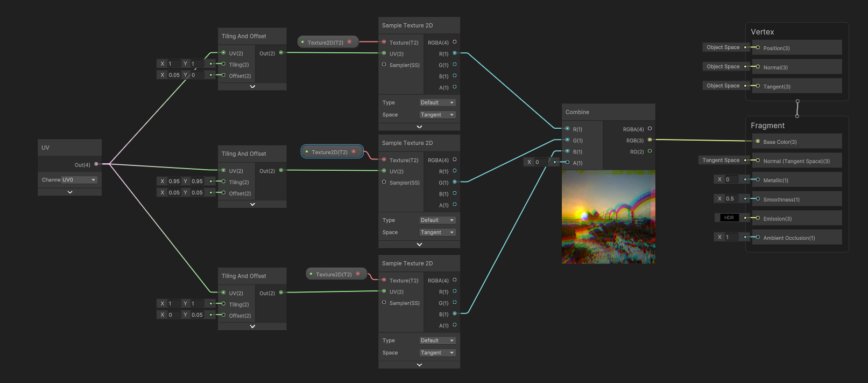Click A(1) output port on bottom Sample Texture 2D
The height and width of the screenshot is (383, 868).
[x=455, y=325]
